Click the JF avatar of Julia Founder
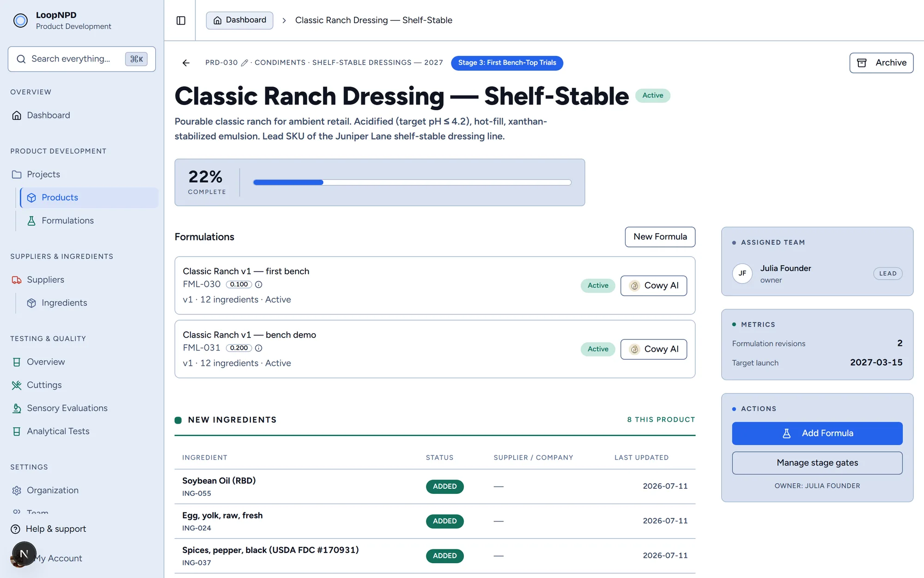The width and height of the screenshot is (924, 578). point(742,273)
